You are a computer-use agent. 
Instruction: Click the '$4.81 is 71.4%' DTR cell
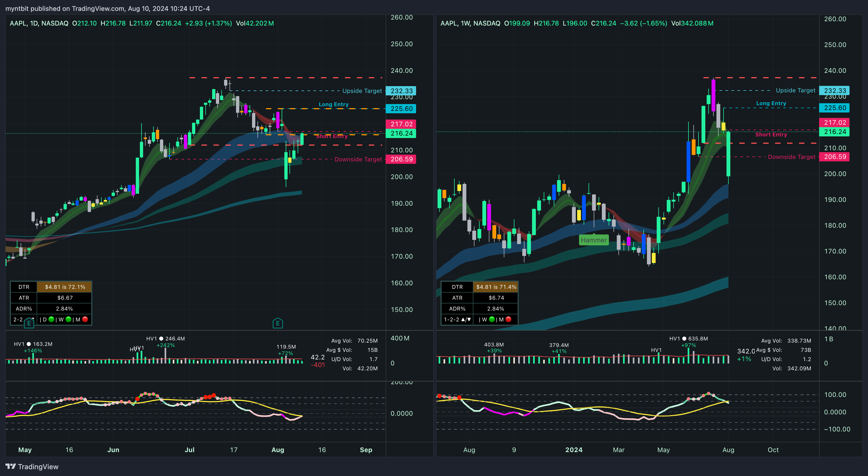click(496, 287)
